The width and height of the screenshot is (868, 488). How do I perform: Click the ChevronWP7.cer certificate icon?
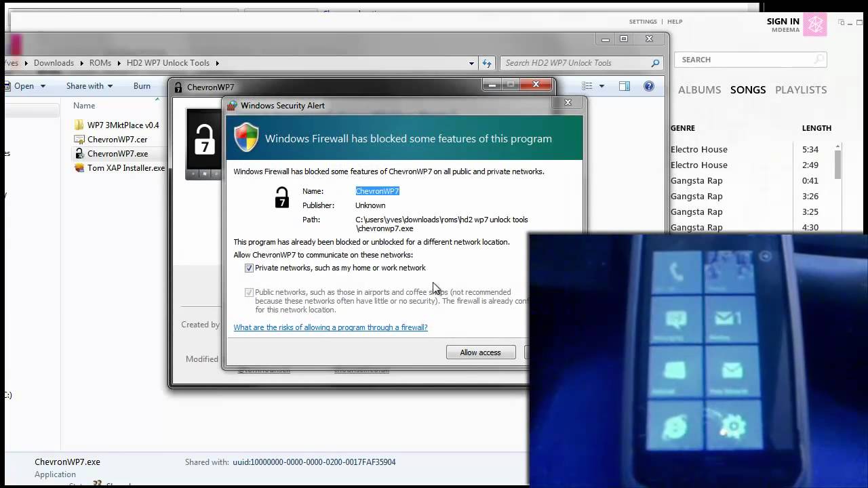click(79, 140)
